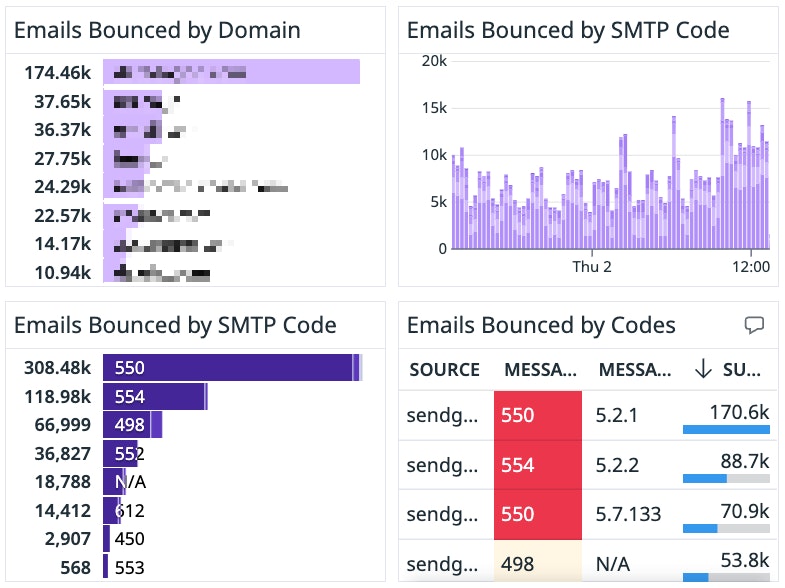Click the SOURCE column header
The image size is (785, 588).
444,369
